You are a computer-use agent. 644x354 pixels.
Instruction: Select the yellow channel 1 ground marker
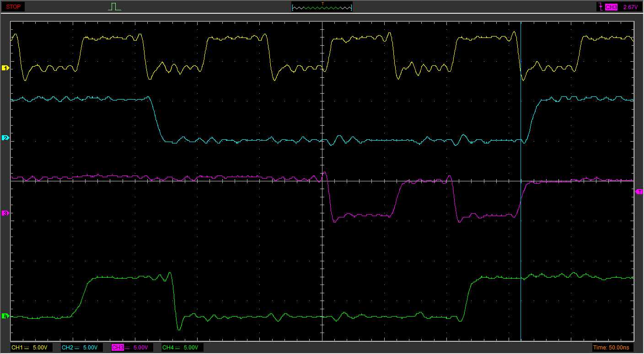[x=5, y=68]
